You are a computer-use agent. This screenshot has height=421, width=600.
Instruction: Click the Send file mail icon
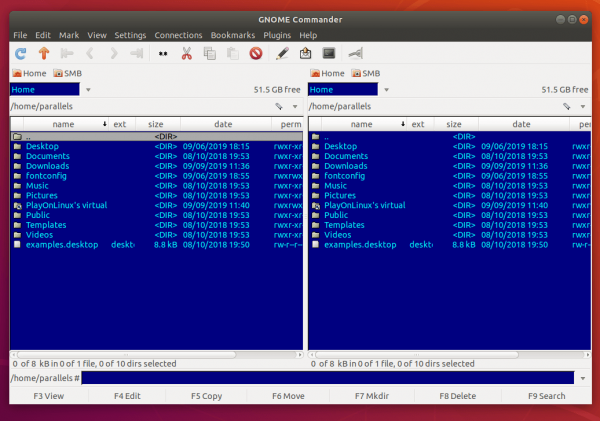tap(305, 53)
